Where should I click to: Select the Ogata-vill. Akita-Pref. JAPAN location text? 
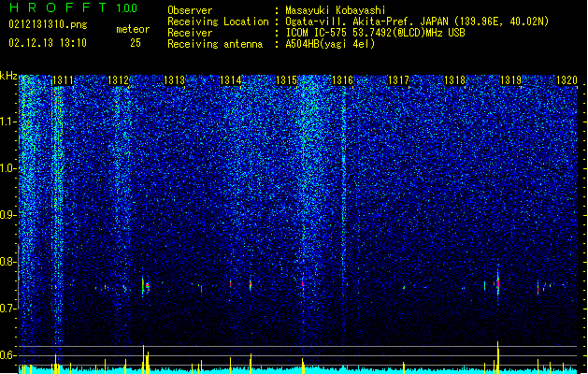(417, 22)
